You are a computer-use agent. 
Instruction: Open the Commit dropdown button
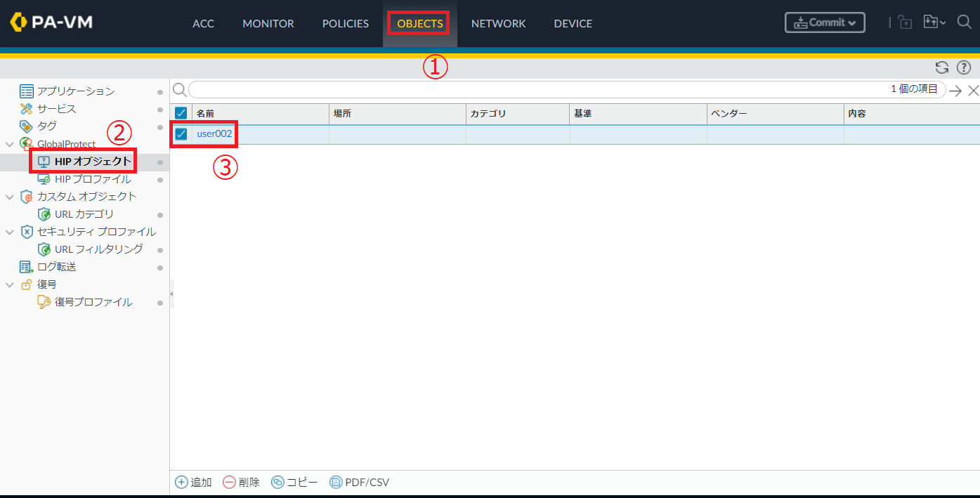825,22
